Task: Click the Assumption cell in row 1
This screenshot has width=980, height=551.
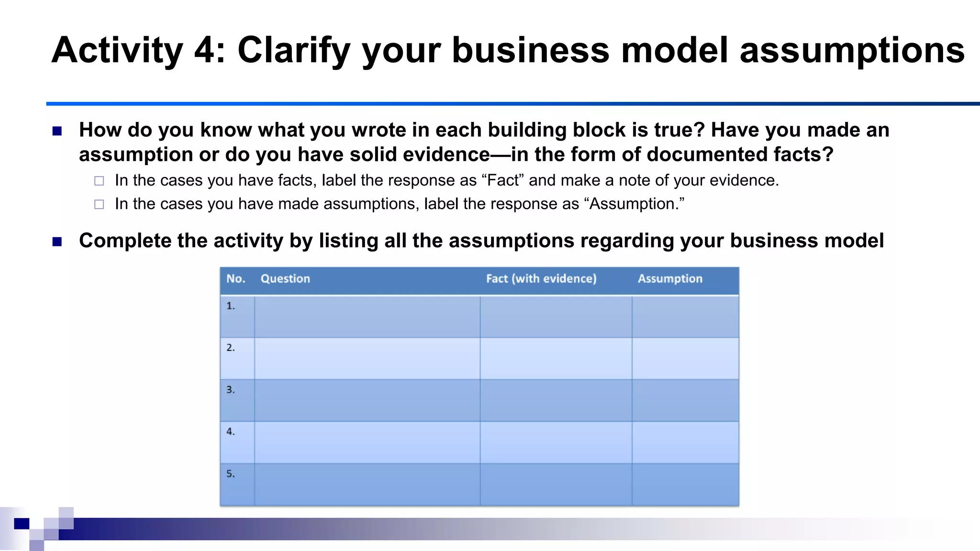Action: click(x=685, y=317)
